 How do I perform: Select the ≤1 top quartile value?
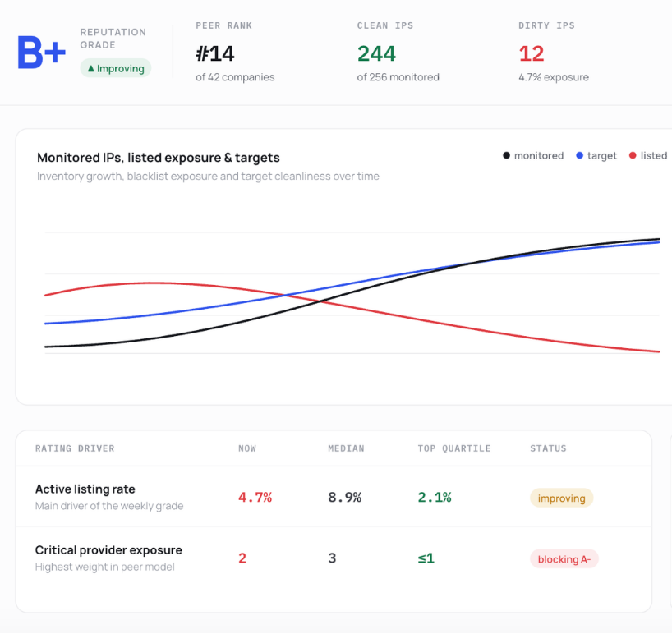tap(426, 558)
